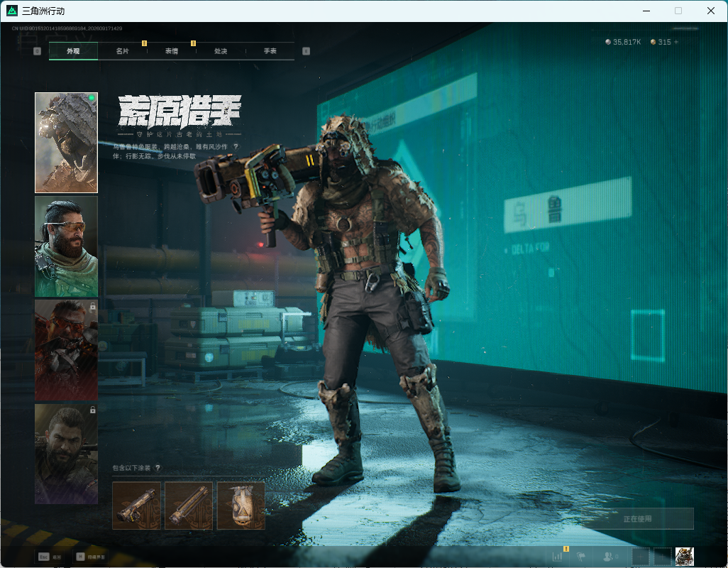Open the bar-chart stats icon

tap(557, 557)
